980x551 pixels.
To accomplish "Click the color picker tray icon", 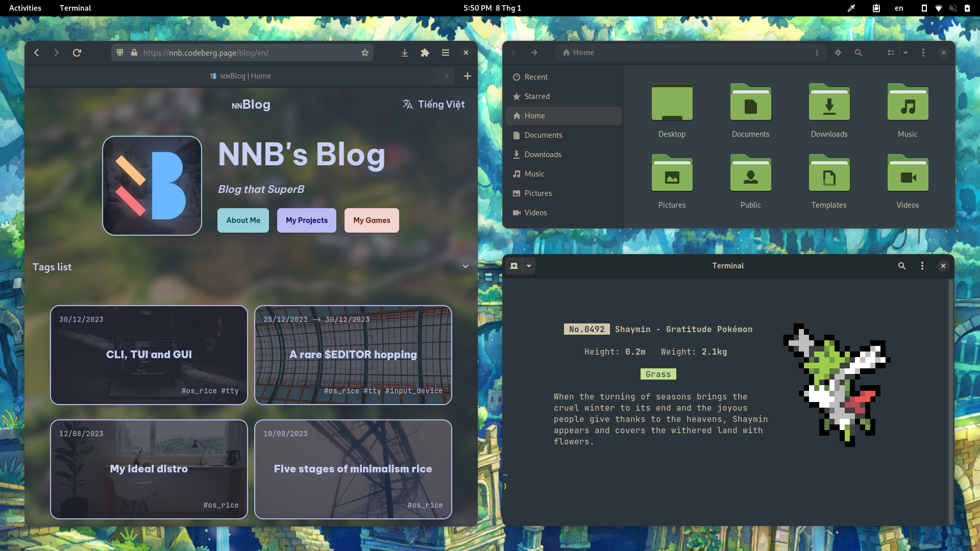I will tap(851, 8).
